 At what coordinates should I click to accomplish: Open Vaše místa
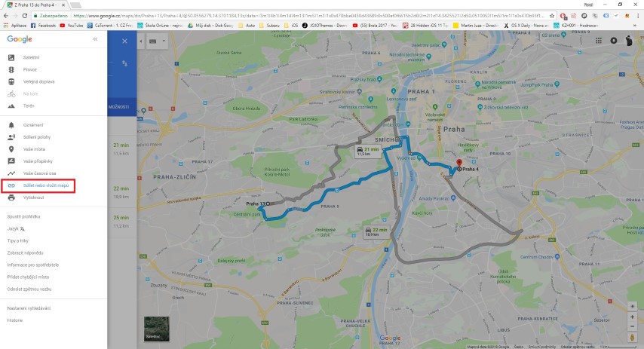[x=34, y=149]
